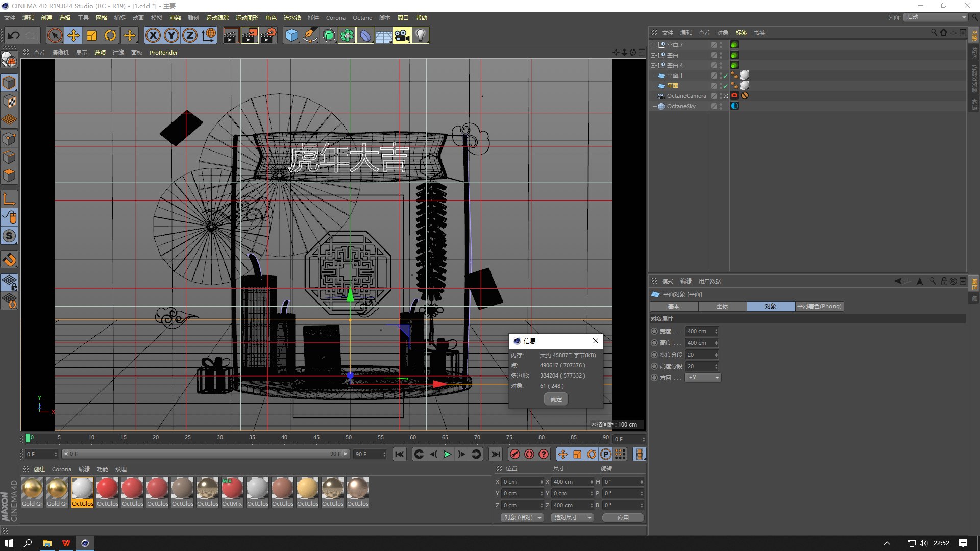The width and height of the screenshot is (980, 551).
Task: Open the Array modeling objects icon
Action: click(x=347, y=35)
